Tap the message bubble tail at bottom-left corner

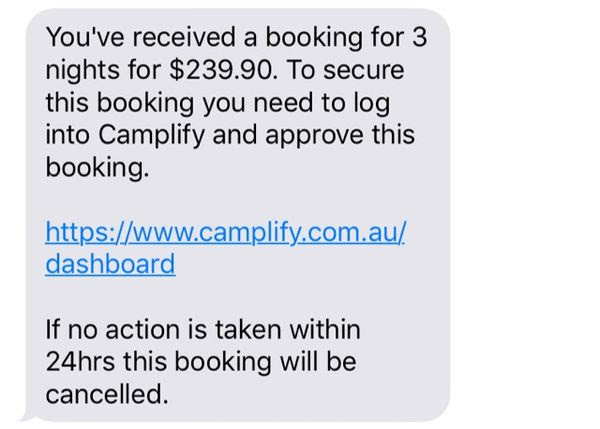pos(28,416)
